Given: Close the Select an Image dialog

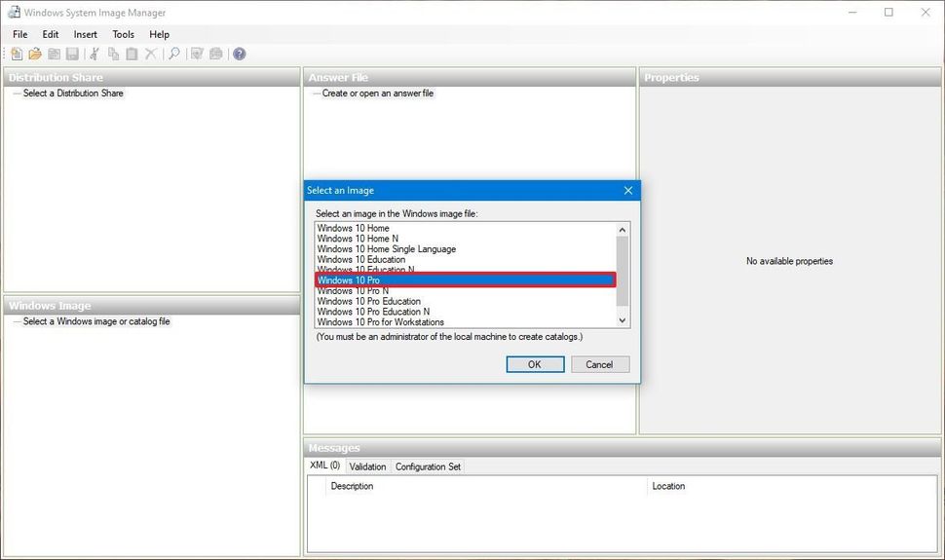Looking at the screenshot, I should click(x=628, y=191).
